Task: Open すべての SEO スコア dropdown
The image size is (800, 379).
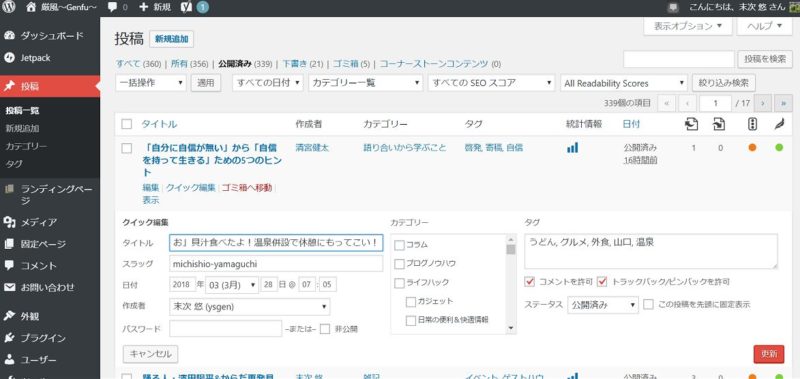Action: 491,83
